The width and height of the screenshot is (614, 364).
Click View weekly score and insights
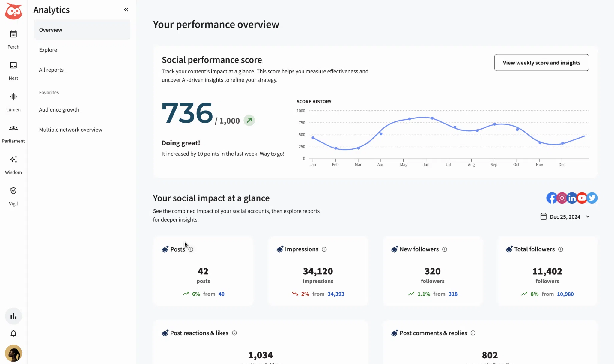(x=541, y=63)
